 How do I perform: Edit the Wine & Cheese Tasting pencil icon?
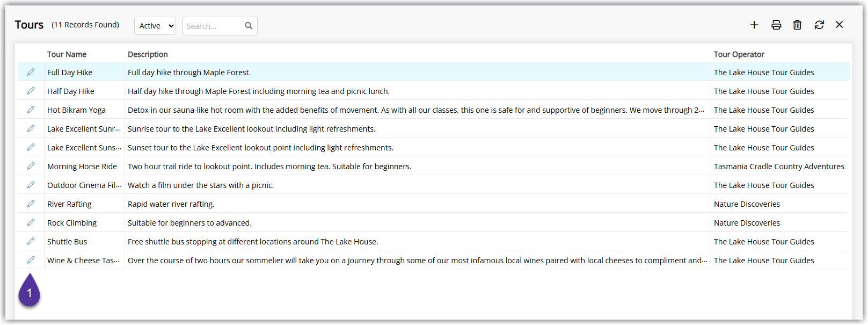pyautogui.click(x=31, y=260)
